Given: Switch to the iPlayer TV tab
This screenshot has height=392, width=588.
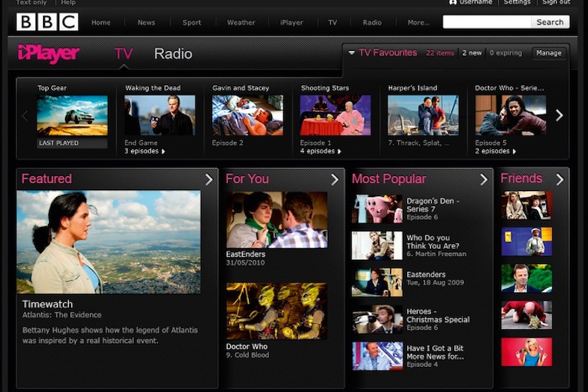Looking at the screenshot, I should [x=123, y=53].
